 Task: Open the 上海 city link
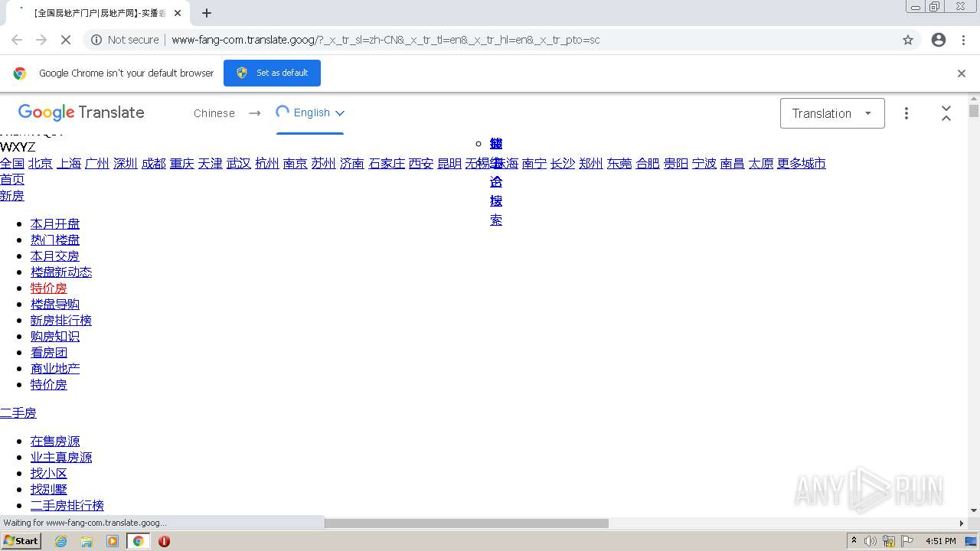pyautogui.click(x=69, y=163)
